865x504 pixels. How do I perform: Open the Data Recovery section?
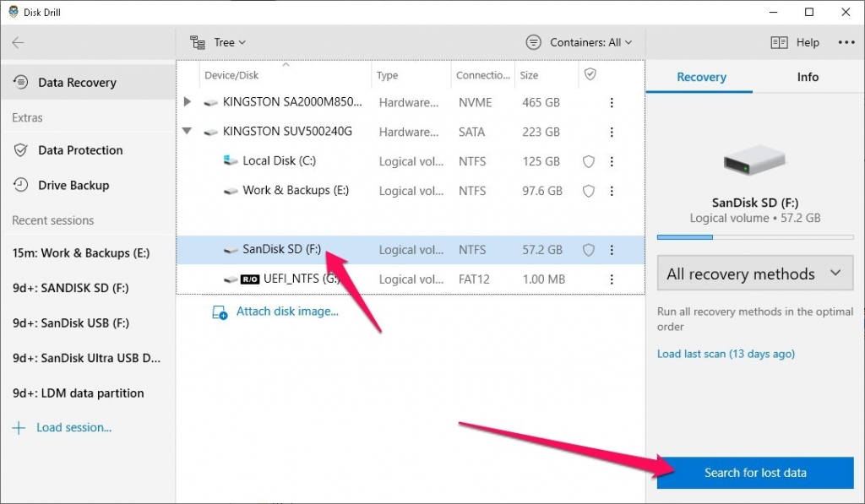pos(76,82)
